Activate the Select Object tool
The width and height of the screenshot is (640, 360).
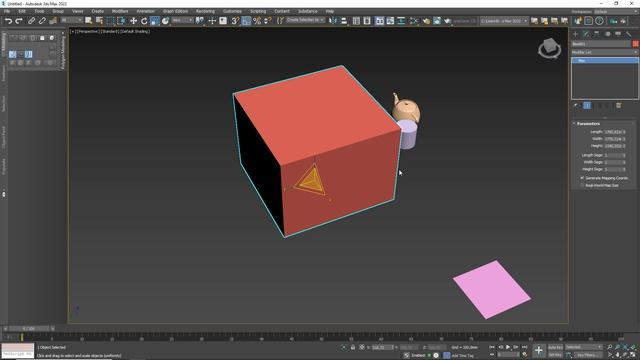coord(89,21)
